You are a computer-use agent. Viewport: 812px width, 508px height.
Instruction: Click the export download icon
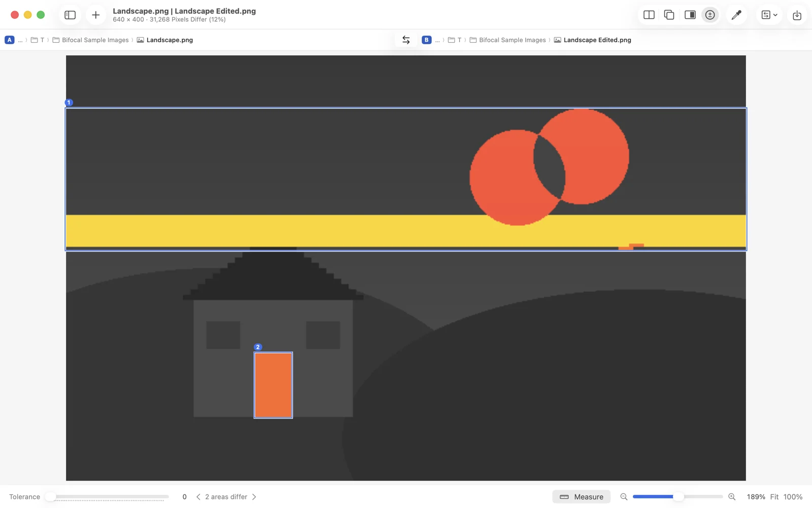797,15
